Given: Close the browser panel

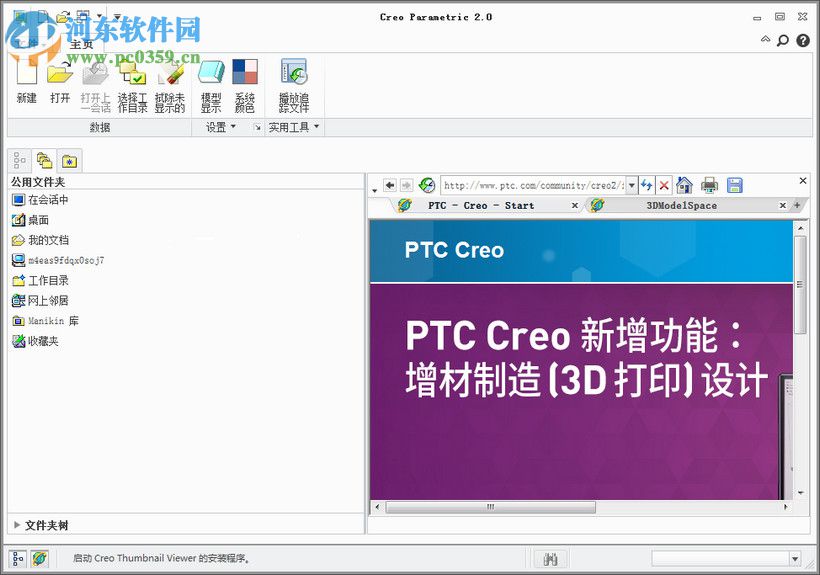Looking at the screenshot, I should click(803, 181).
